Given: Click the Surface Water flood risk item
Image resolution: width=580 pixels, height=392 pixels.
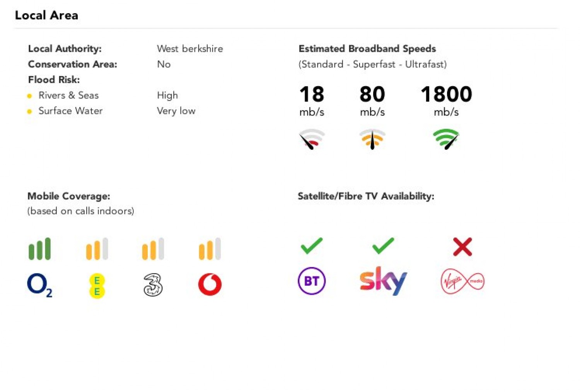Looking at the screenshot, I should point(70,111).
